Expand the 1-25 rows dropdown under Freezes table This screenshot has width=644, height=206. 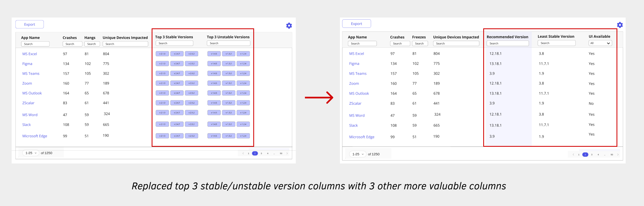coord(358,154)
